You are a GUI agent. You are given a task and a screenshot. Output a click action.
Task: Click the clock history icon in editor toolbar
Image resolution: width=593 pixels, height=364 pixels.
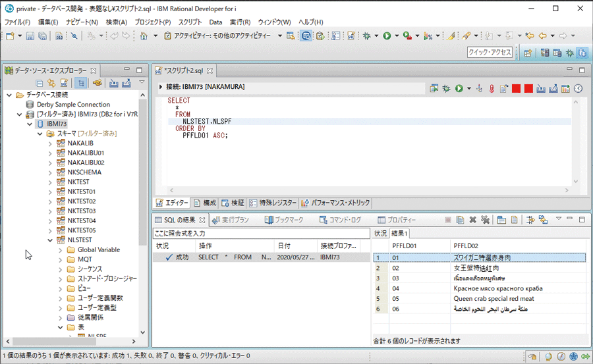pyautogui.click(x=578, y=88)
